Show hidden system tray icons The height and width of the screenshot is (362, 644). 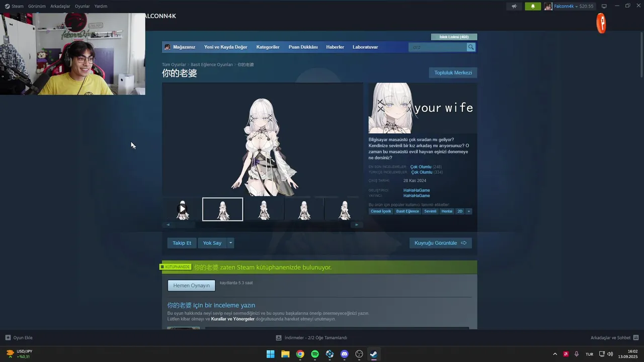[x=555, y=354]
